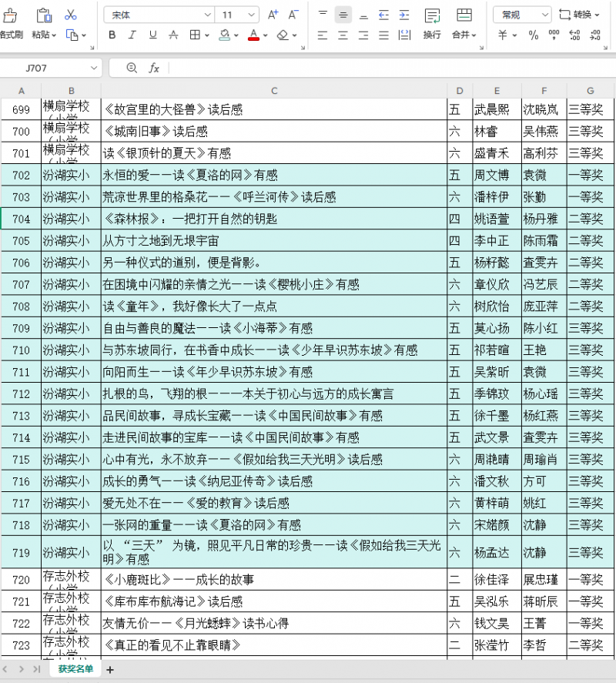Underline the selected text

tap(152, 35)
